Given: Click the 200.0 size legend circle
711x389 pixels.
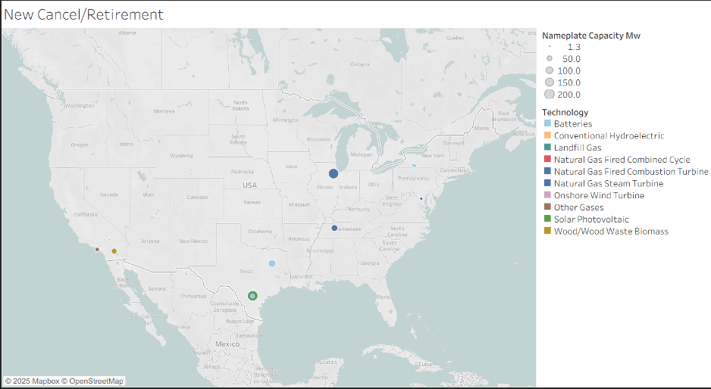Looking at the screenshot, I should [550, 94].
